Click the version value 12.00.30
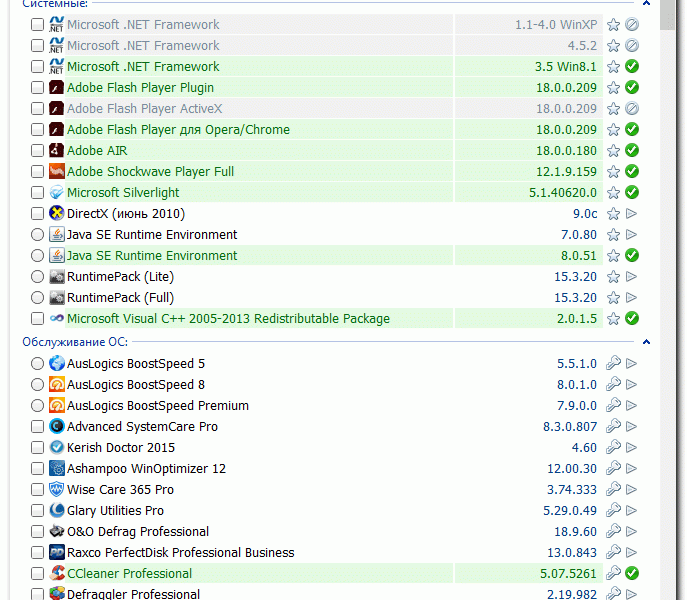 (572, 469)
